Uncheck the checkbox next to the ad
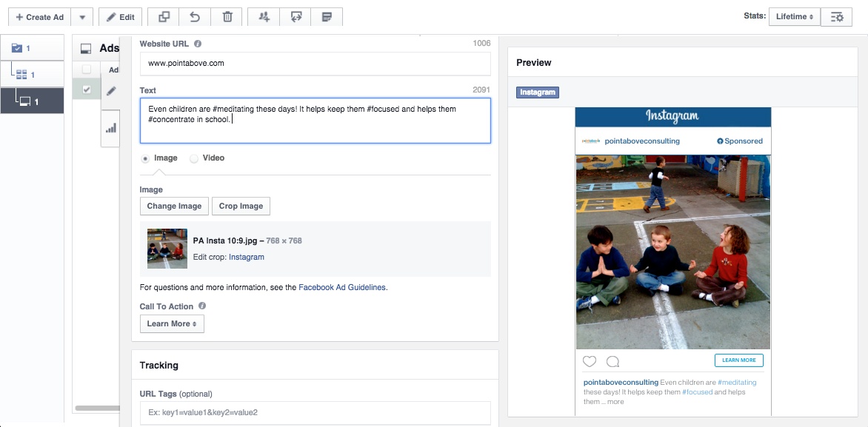The image size is (868, 427). 87,90
